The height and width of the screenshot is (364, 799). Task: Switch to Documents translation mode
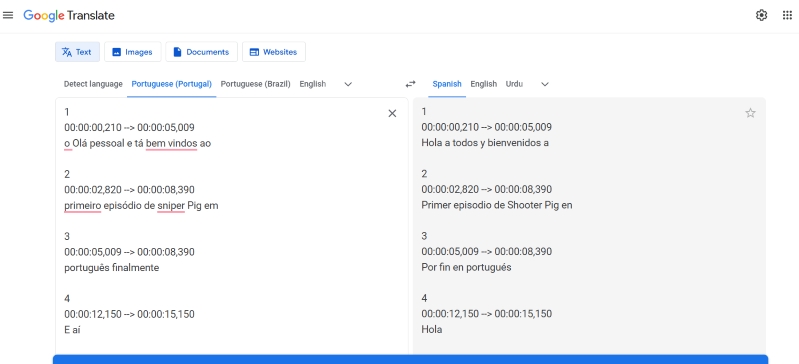[201, 52]
